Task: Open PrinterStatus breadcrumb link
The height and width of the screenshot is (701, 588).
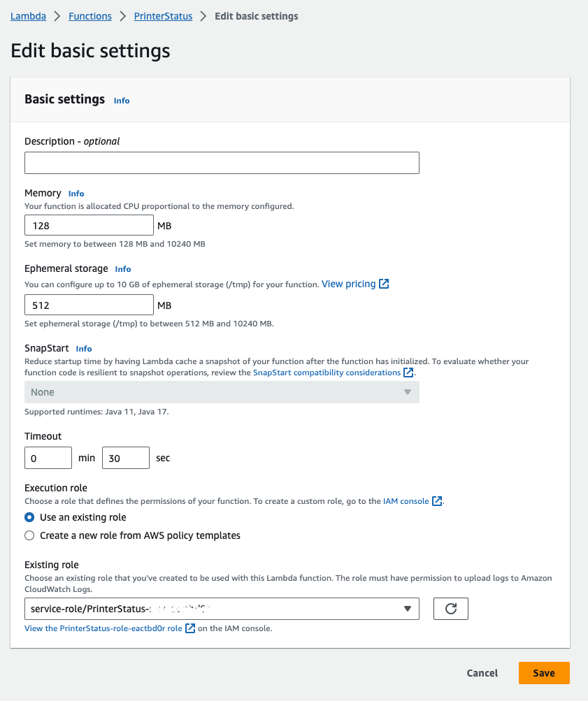Action: [163, 16]
